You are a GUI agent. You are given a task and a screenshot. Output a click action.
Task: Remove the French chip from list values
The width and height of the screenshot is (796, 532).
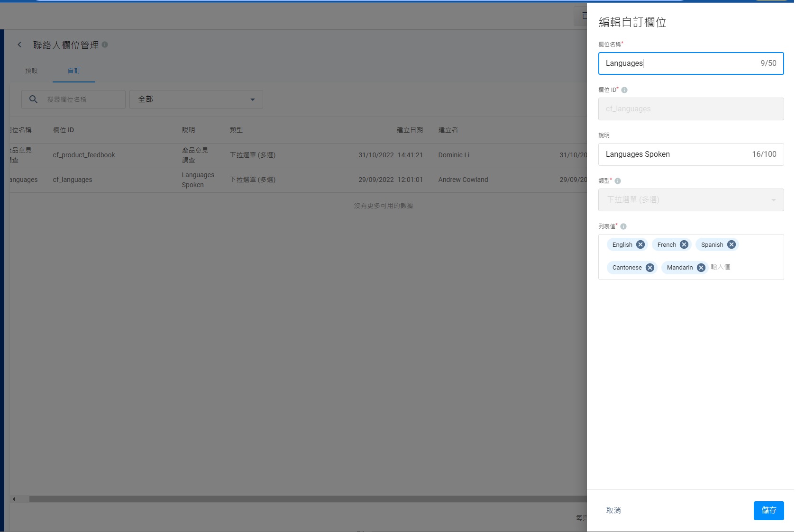684,244
